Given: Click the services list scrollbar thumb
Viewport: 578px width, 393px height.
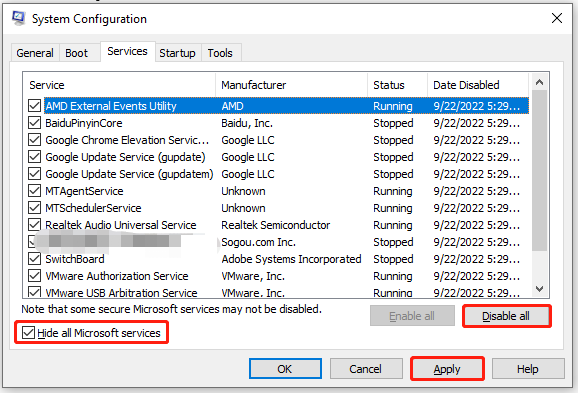Looking at the screenshot, I should 539,171.
